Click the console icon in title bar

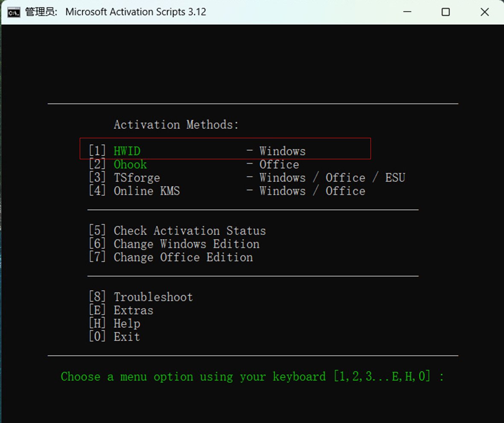pyautogui.click(x=14, y=12)
